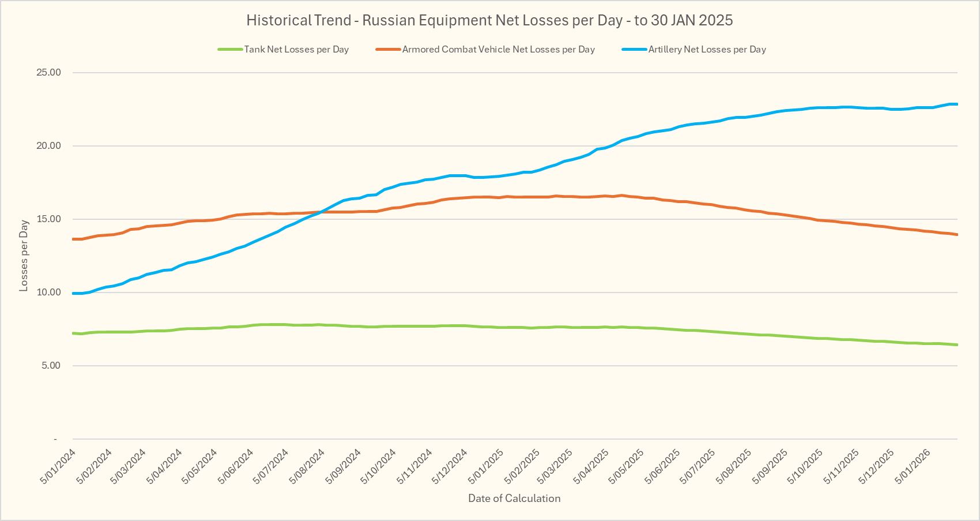Click the Tank Net Losses legend label
Viewport: 980px width, 521px height.
pyautogui.click(x=296, y=50)
